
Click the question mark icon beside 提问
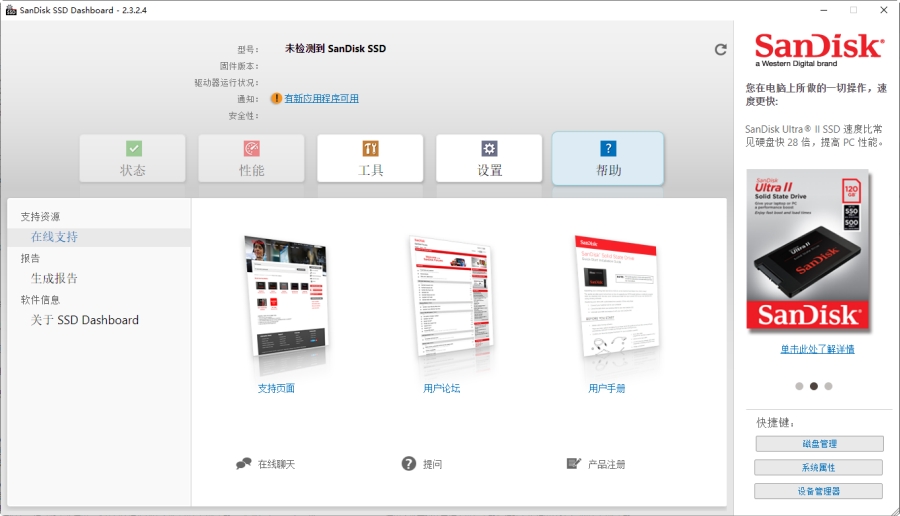[x=409, y=464]
